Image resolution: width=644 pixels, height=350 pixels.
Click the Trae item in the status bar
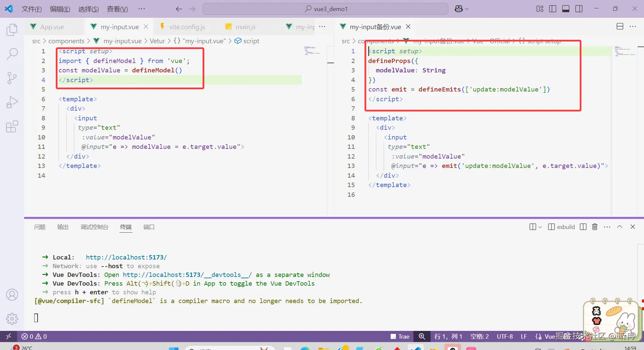(x=400, y=336)
